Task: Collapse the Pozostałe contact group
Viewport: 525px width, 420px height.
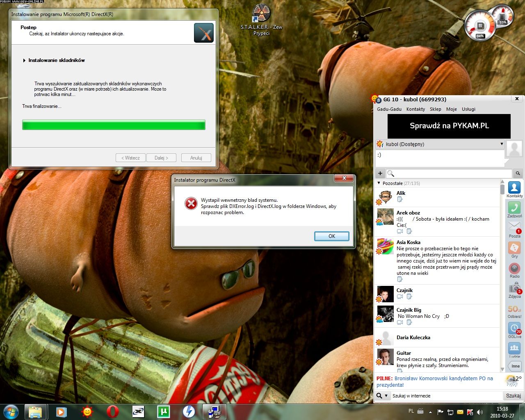Action: (x=379, y=183)
